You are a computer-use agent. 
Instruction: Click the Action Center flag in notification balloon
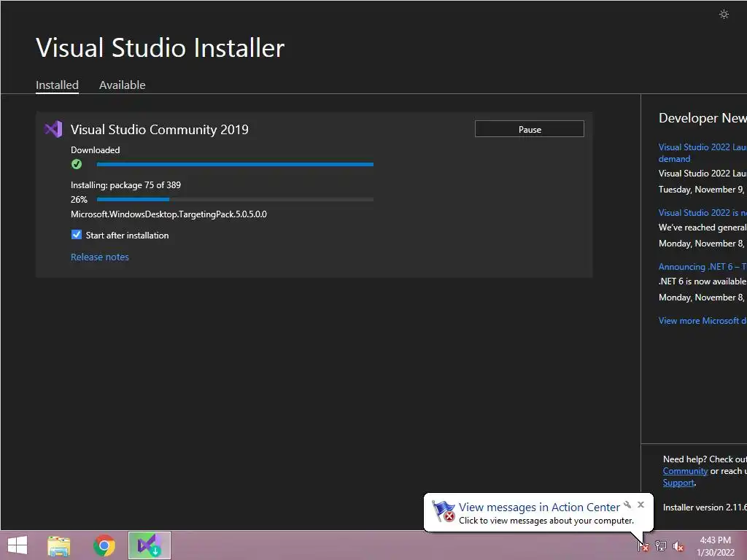click(x=443, y=511)
